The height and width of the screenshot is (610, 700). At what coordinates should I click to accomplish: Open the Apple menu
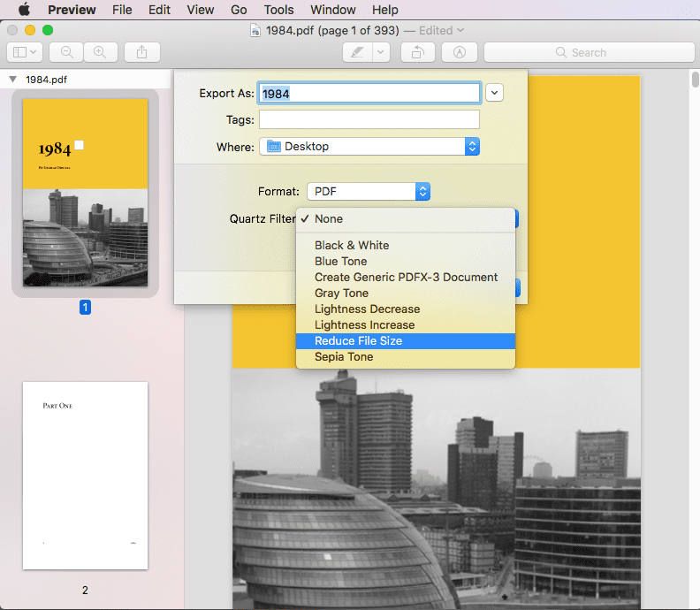(x=24, y=10)
